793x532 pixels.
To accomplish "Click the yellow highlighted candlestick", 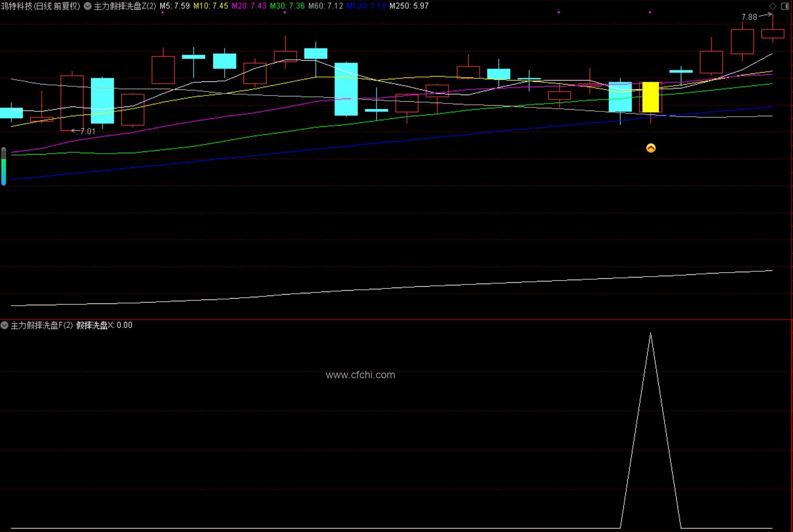I will tap(651, 97).
